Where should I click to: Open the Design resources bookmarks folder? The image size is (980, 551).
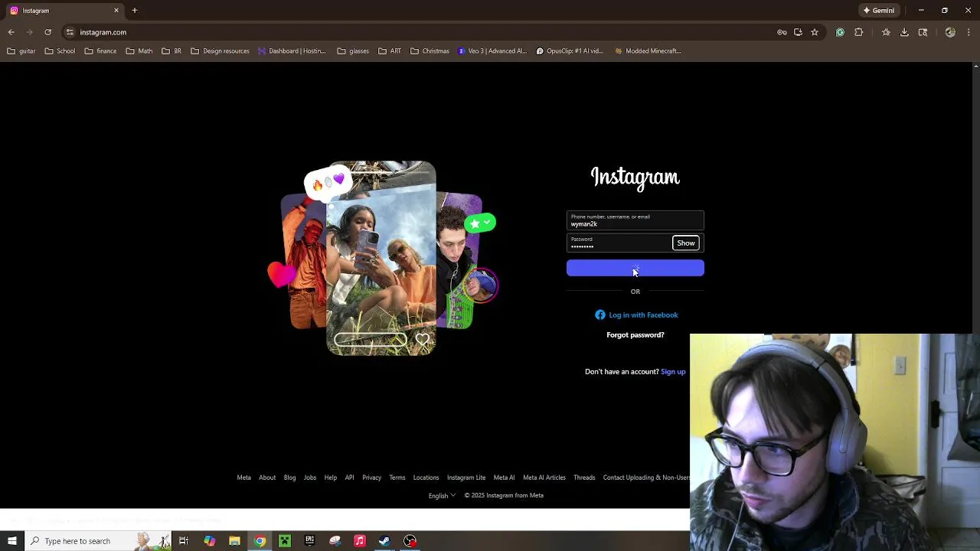[x=220, y=51]
